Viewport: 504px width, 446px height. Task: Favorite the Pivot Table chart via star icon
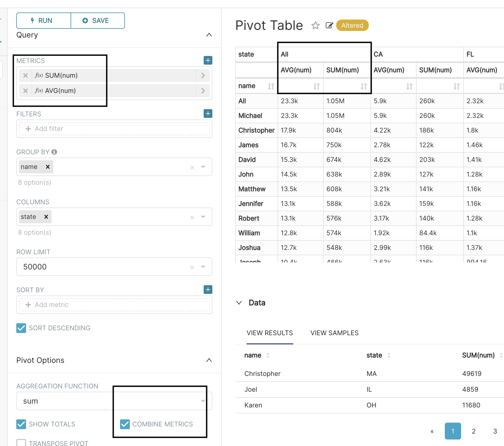(x=315, y=25)
